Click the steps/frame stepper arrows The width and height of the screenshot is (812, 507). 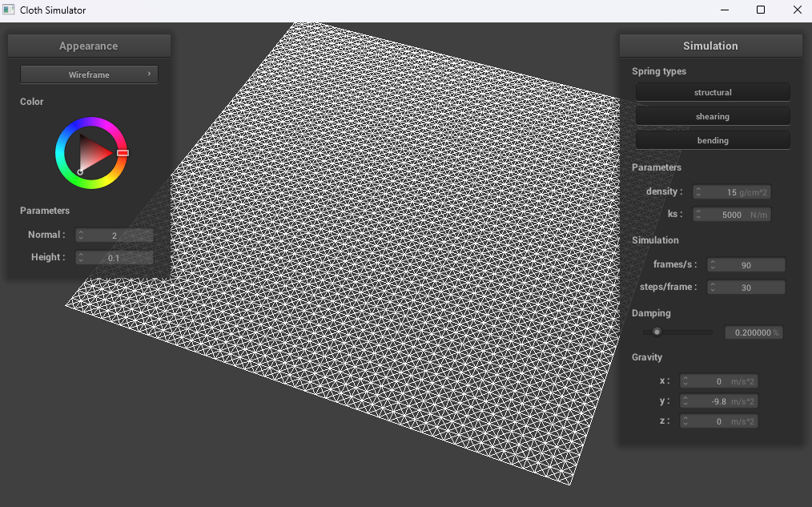(713, 288)
